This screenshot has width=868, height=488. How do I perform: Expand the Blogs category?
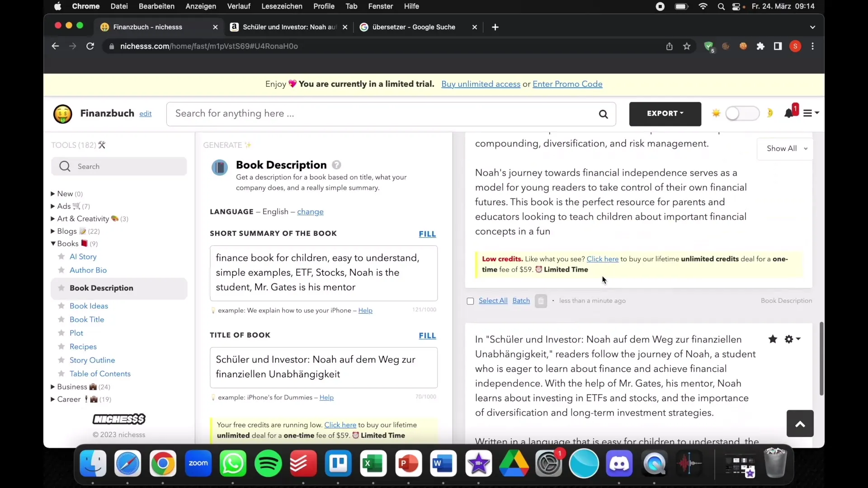pos(53,231)
